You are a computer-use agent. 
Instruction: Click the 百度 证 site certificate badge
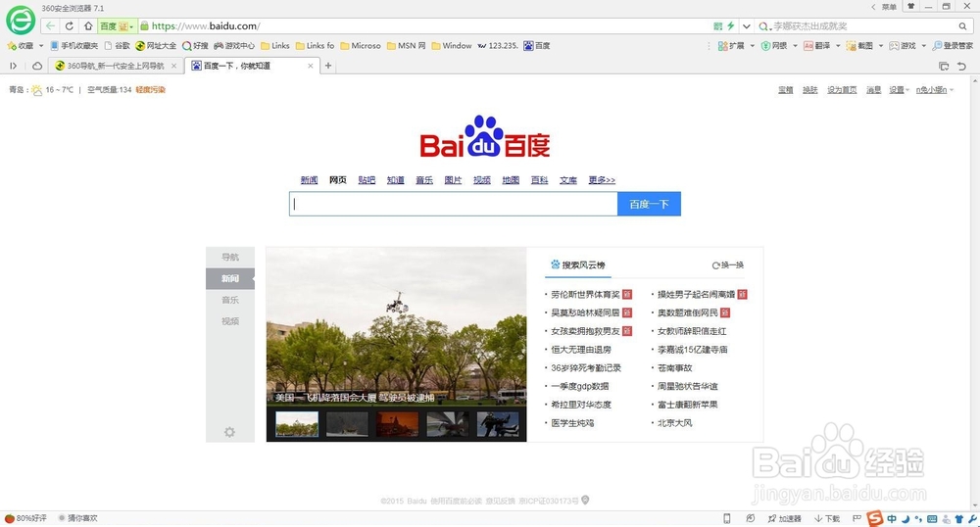pos(117,26)
